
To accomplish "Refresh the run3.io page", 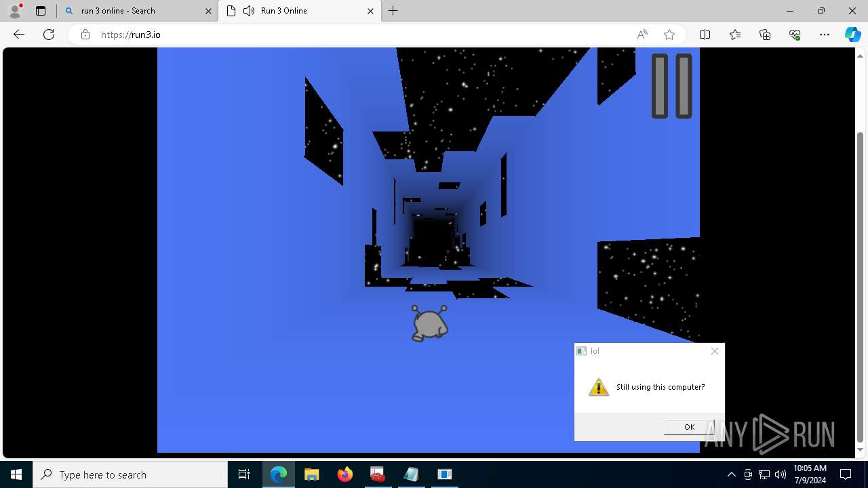I will [49, 35].
